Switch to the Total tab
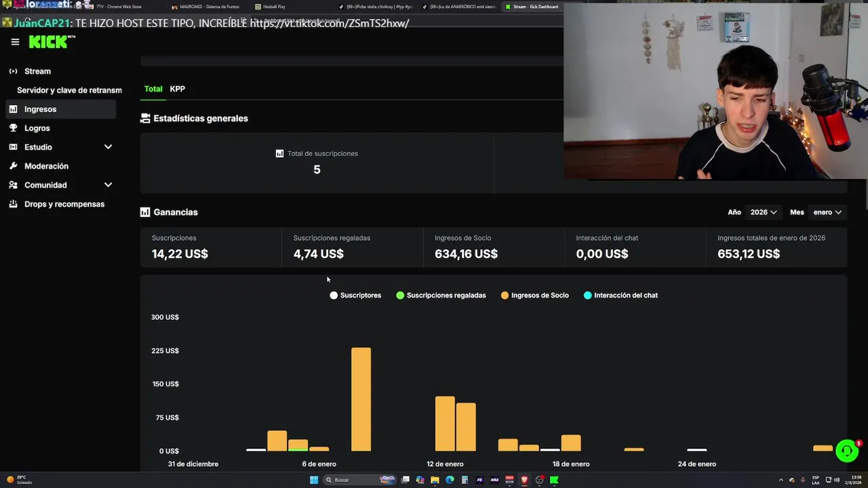 (153, 89)
